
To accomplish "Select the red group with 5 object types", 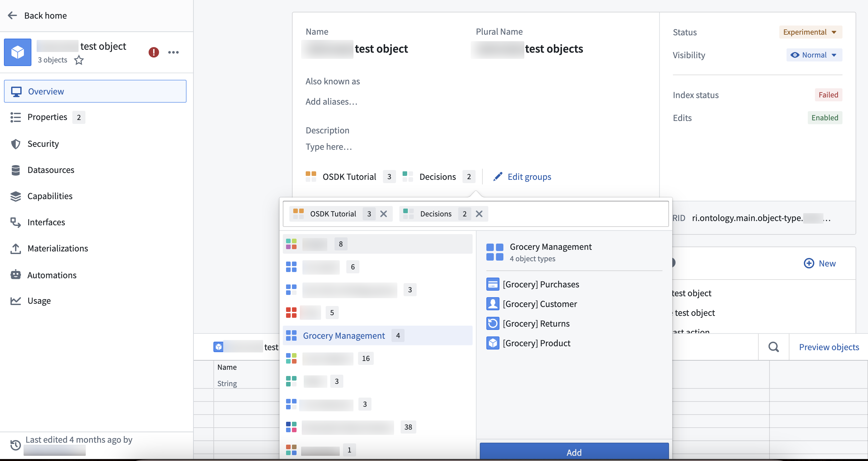I will [377, 313].
